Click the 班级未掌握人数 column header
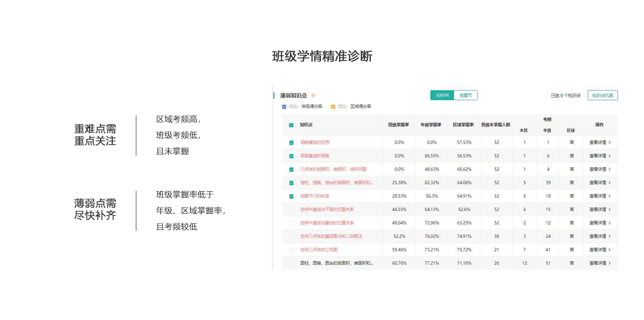 pyautogui.click(x=496, y=125)
